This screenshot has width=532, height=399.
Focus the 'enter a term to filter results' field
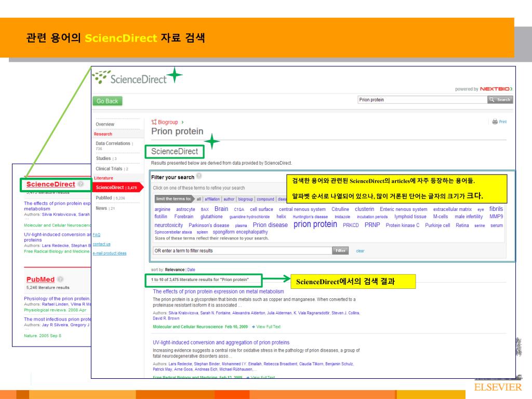point(242,251)
